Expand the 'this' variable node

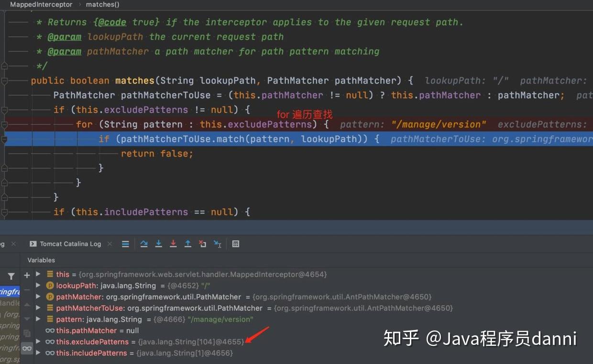click(x=38, y=274)
